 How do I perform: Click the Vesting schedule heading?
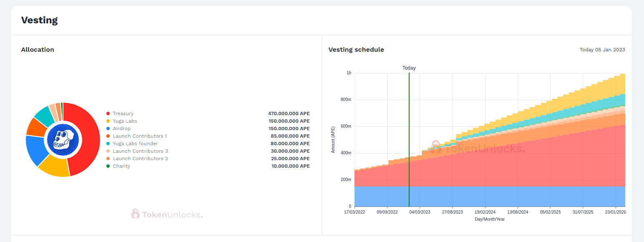356,50
